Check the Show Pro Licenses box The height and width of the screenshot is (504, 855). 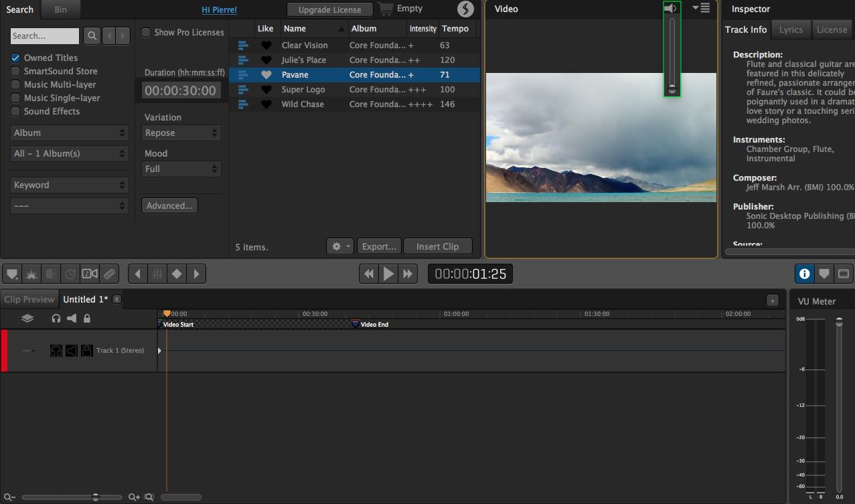(x=146, y=33)
